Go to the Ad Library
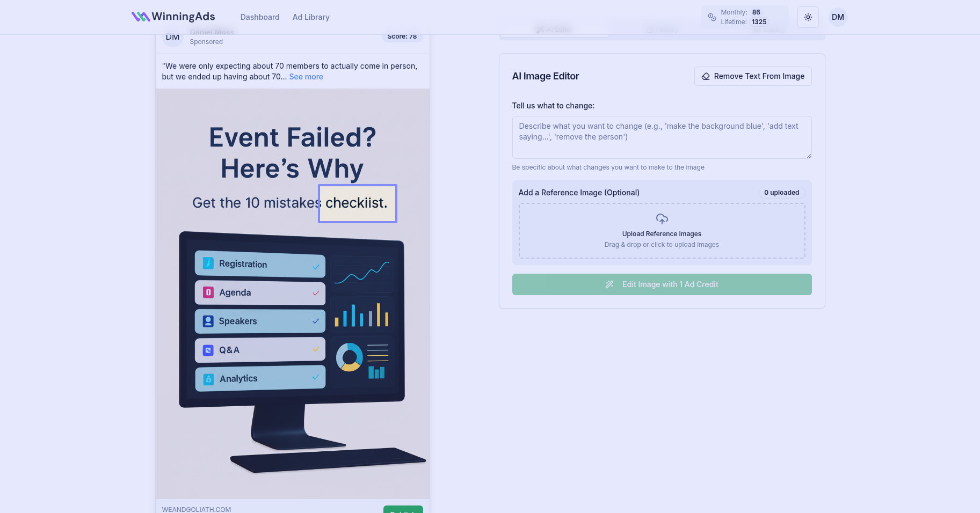Image resolution: width=980 pixels, height=513 pixels. point(311,17)
